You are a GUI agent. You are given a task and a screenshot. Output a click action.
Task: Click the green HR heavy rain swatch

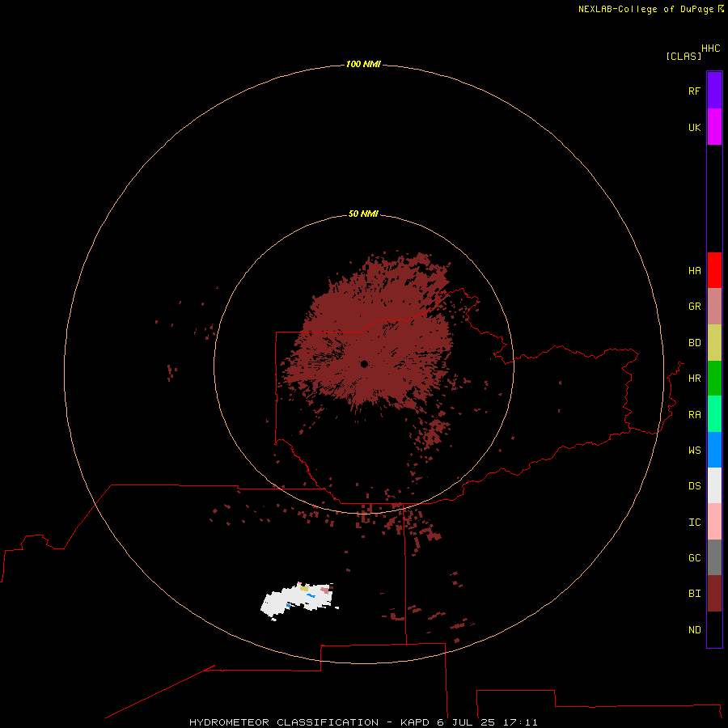714,379
